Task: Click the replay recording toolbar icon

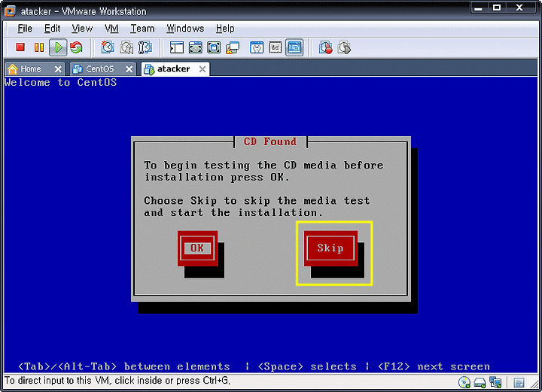Action: [344, 47]
